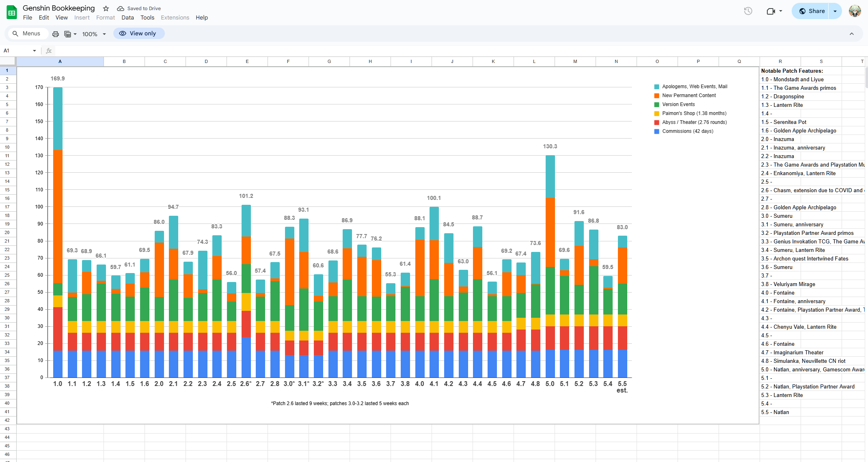
Task: Click the select-all corner box
Action: click(x=8, y=61)
